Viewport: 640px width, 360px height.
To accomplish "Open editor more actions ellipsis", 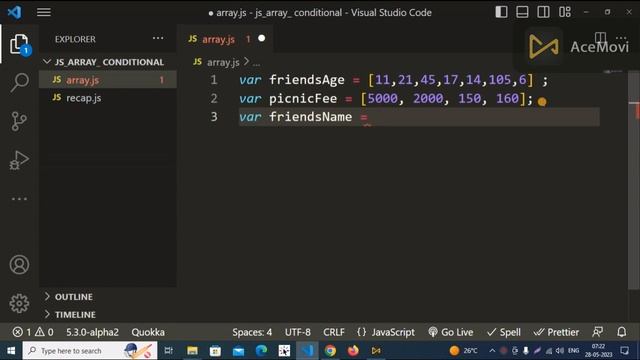I will point(621,38).
